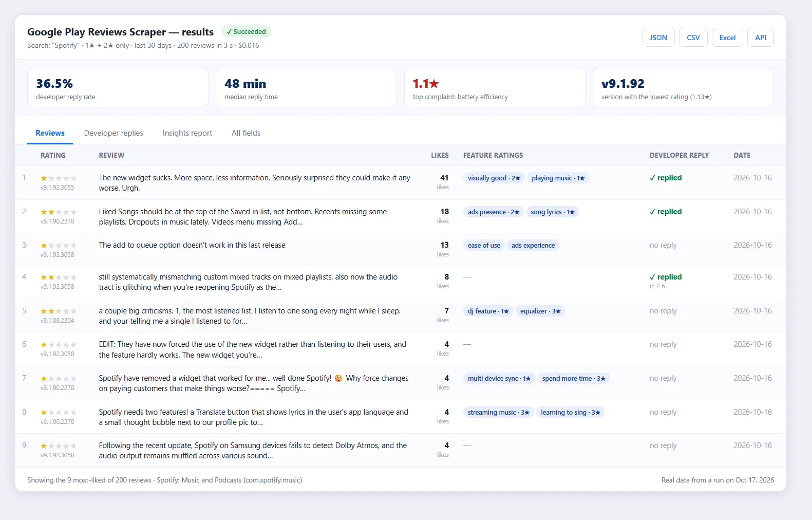Click the RATING column header
The height and width of the screenshot is (520, 812).
pos(53,155)
